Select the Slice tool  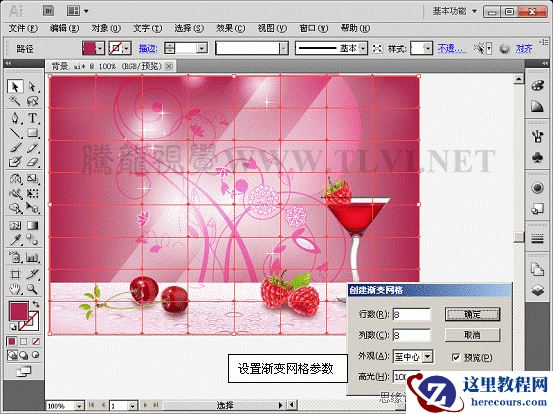coord(32,274)
